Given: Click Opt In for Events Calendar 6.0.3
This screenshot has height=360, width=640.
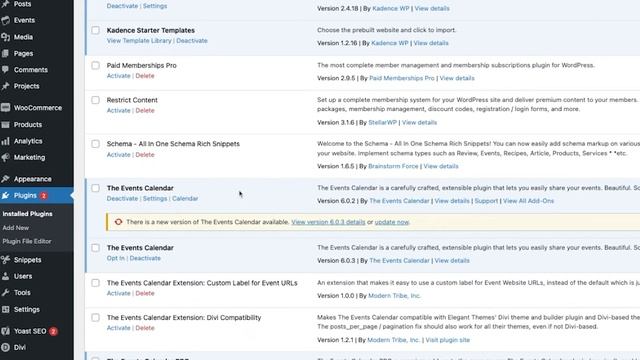Looking at the screenshot, I should tap(116, 258).
